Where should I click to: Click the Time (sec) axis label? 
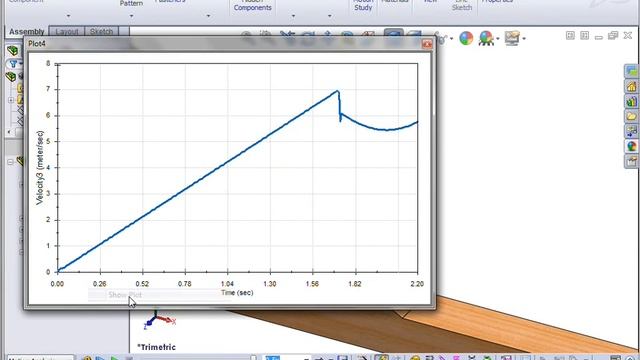pos(237,293)
